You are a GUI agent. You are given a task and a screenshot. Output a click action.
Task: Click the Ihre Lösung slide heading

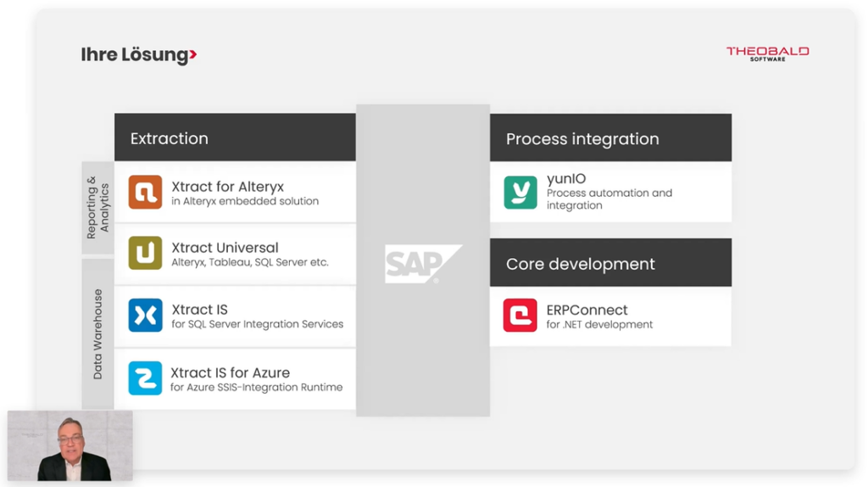pos(134,55)
